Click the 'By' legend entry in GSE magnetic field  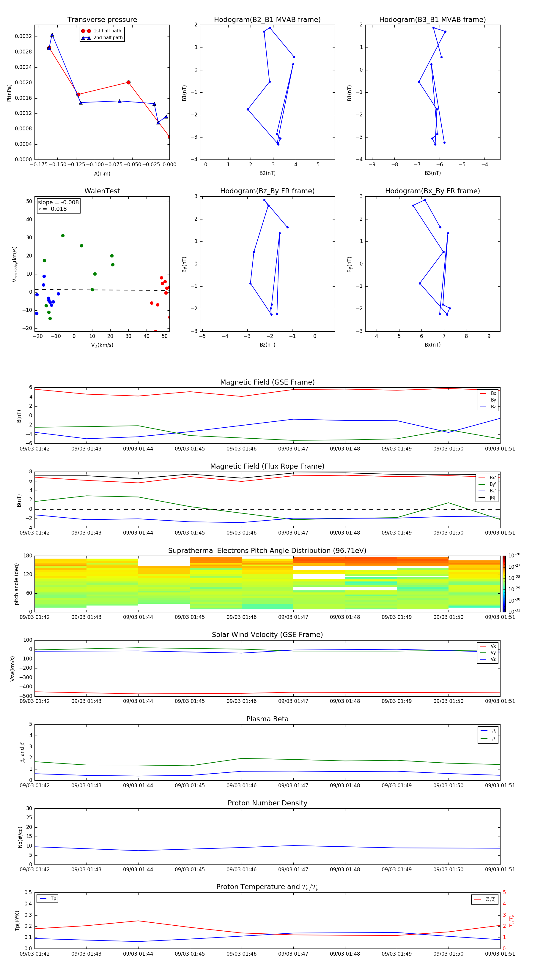488,400
